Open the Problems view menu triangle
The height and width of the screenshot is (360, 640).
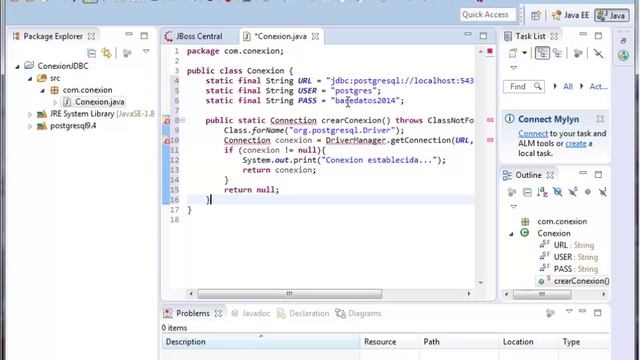pos(569,312)
